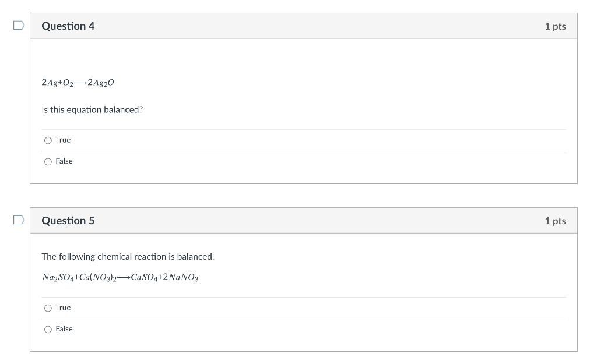Viewport: 597px width, 364px height.
Task: Click "The following chemical reaction is balanced." text
Action: [x=128, y=256]
